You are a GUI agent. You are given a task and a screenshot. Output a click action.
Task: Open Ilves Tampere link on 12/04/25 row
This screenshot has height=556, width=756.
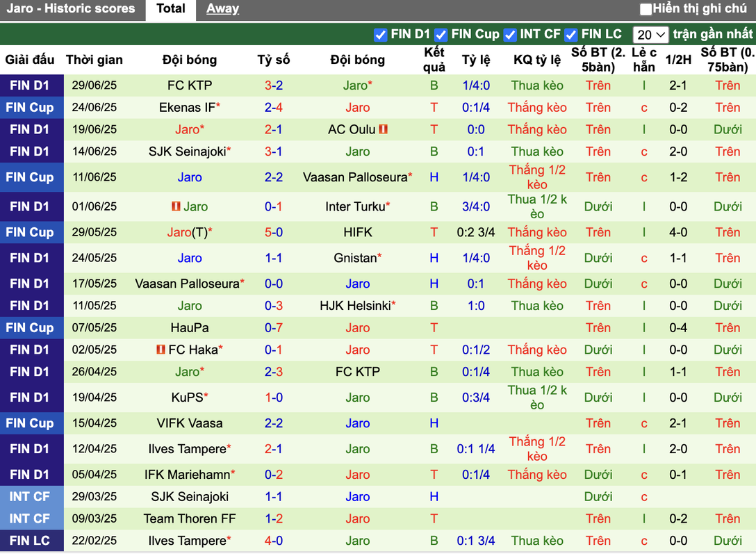point(187,450)
